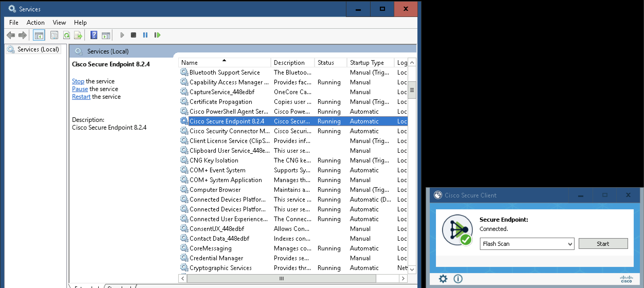Click the vertical scrollbar down arrow
Viewport: 644px width, 288px height.
click(412, 269)
